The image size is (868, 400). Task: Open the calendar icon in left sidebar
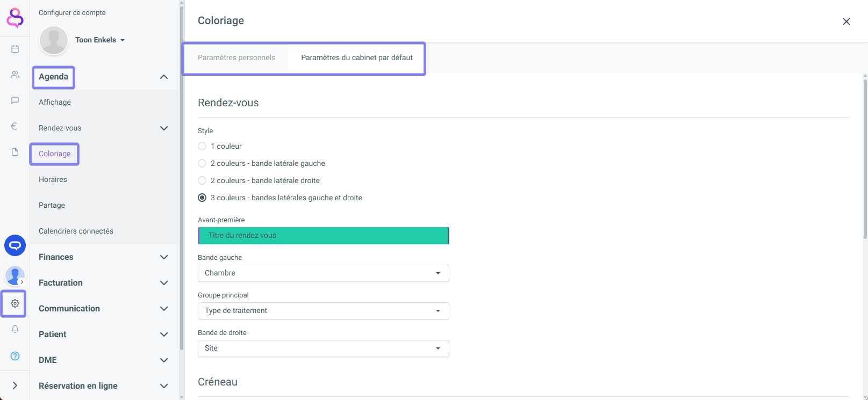coord(15,49)
